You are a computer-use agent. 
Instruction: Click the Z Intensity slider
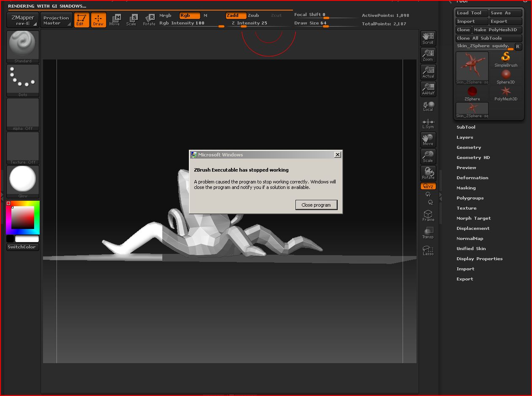pyautogui.click(x=259, y=24)
